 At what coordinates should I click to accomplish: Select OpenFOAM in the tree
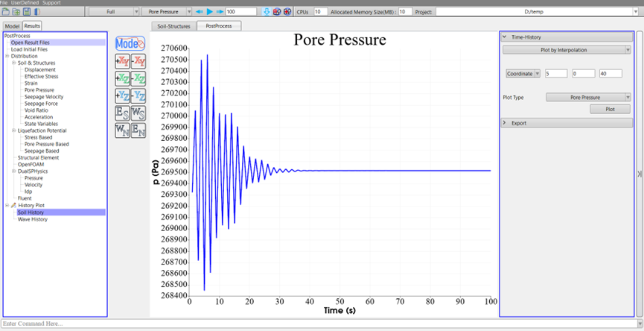pos(30,165)
